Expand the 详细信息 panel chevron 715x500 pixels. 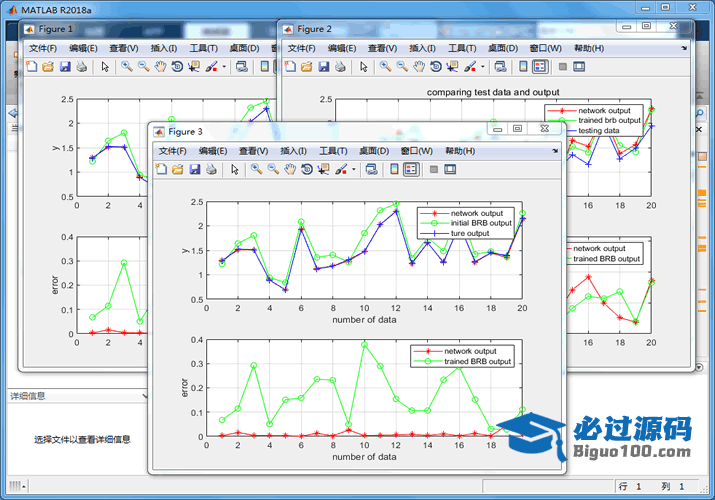[145, 396]
